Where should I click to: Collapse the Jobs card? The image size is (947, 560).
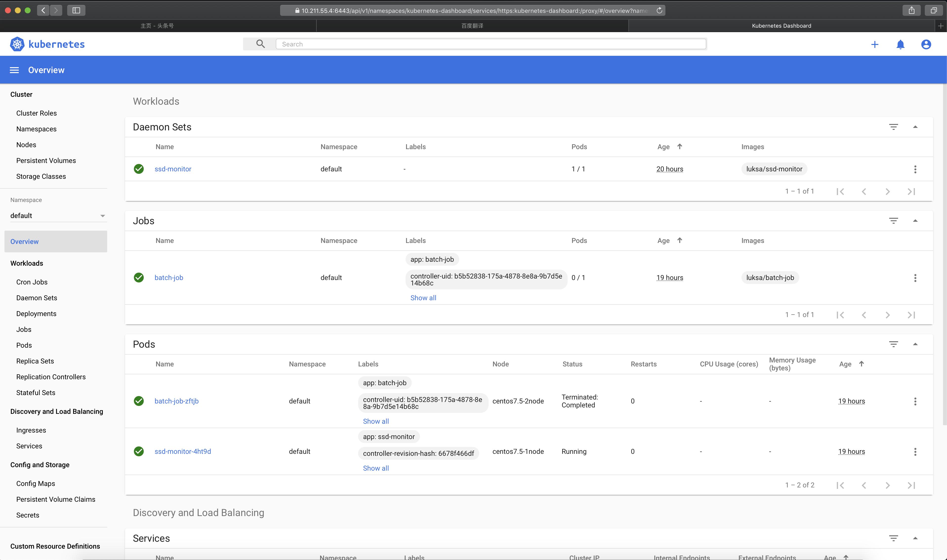click(915, 221)
